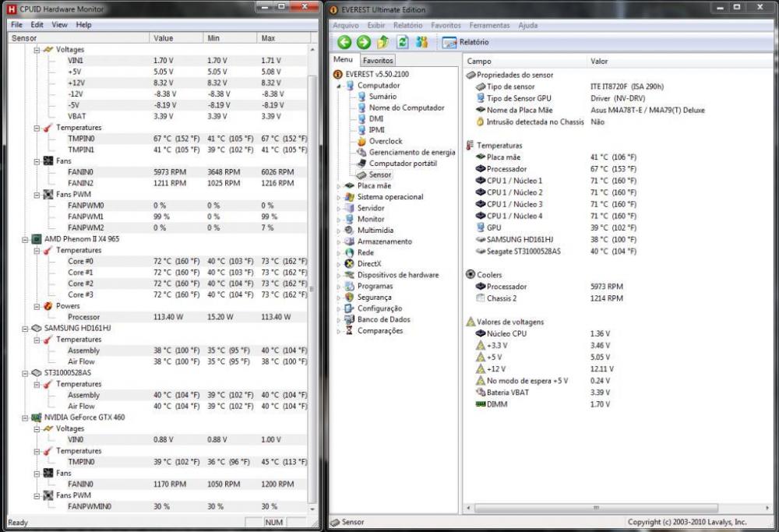The image size is (779, 532).
Task: Open the Ferramentas menu
Action: point(489,25)
